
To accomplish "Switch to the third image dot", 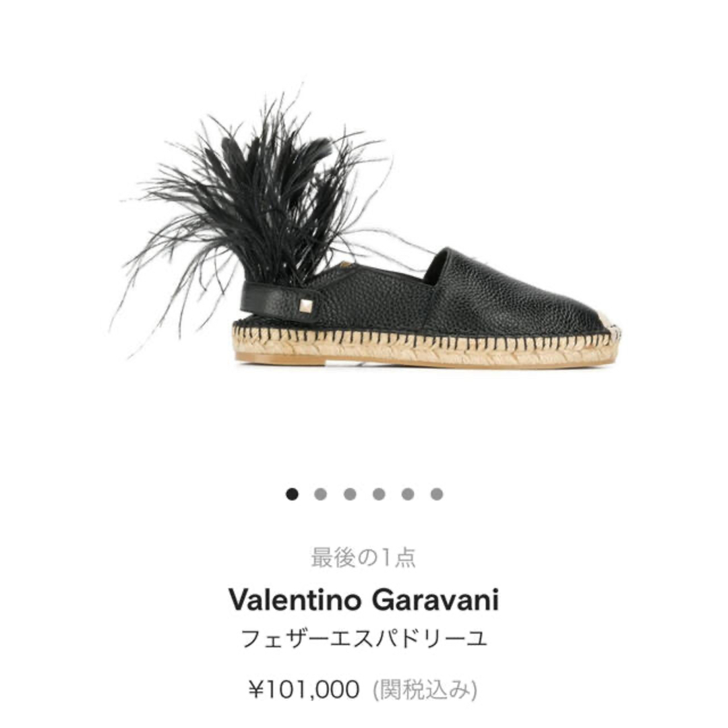I will [x=350, y=494].
